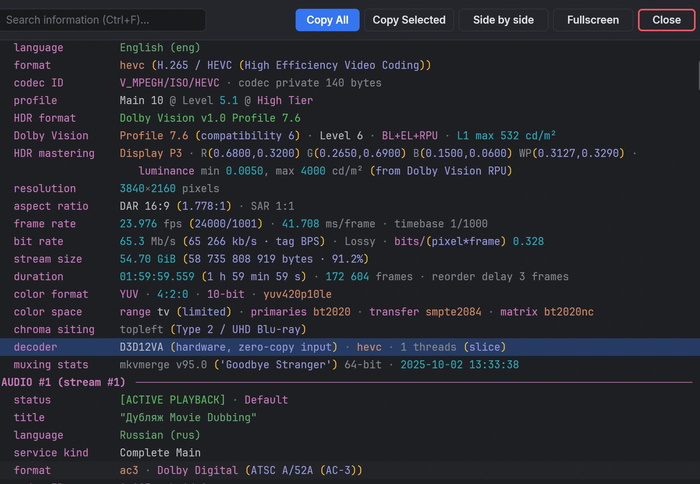Screen dimensions: 700x484
Task: Select the highlighted D3D12VA decoder row
Action: [x=348, y=347]
